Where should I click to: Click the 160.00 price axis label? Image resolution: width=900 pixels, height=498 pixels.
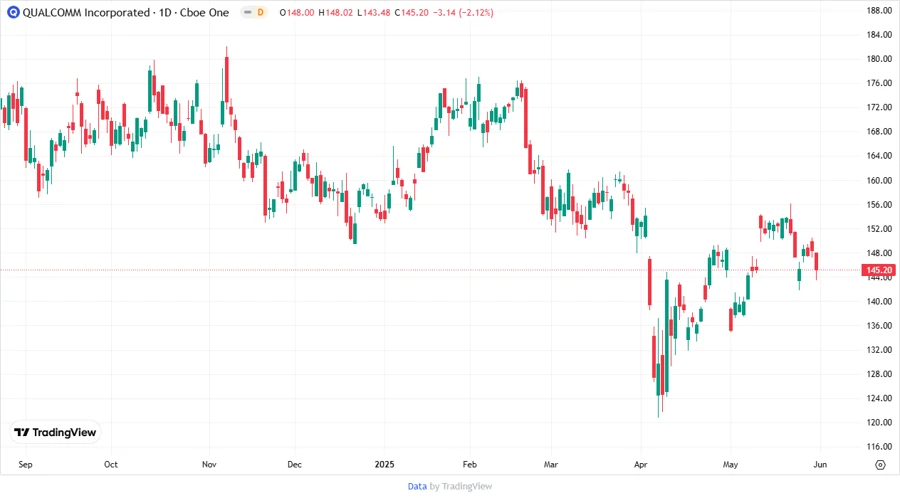pos(879,180)
